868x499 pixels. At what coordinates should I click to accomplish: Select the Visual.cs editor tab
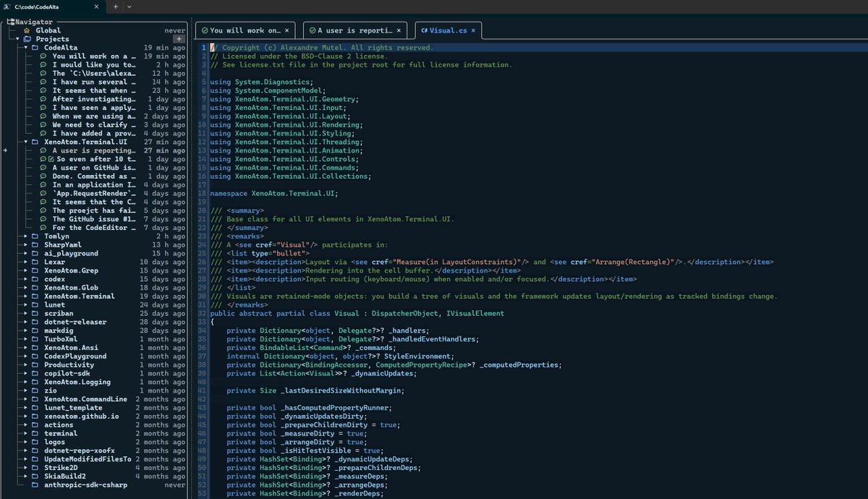[448, 30]
